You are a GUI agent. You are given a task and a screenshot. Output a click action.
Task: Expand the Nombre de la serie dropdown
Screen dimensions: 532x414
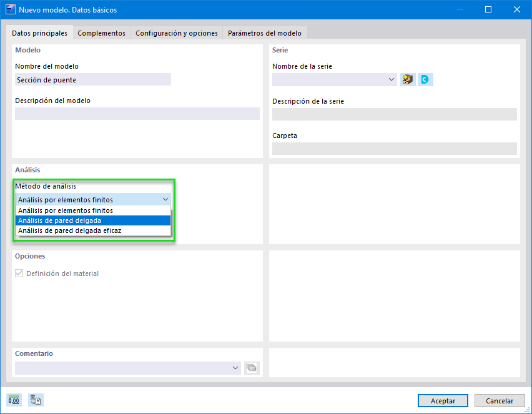coord(392,80)
